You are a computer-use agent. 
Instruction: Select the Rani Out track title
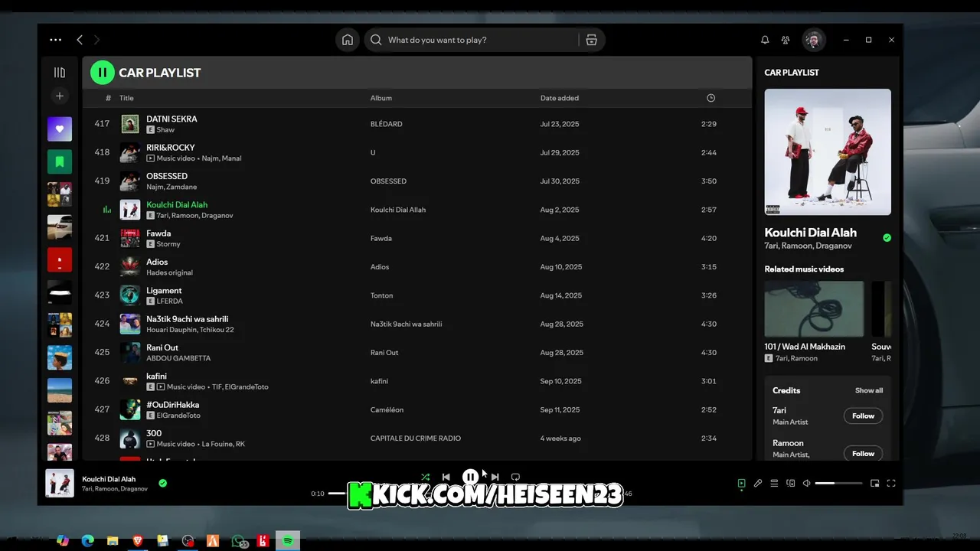tap(162, 347)
